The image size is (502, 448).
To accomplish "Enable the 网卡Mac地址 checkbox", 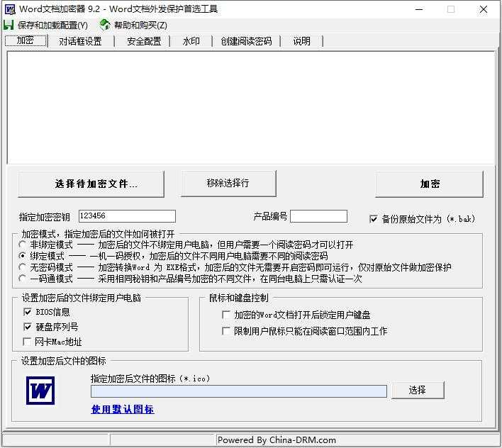I will click(x=28, y=342).
